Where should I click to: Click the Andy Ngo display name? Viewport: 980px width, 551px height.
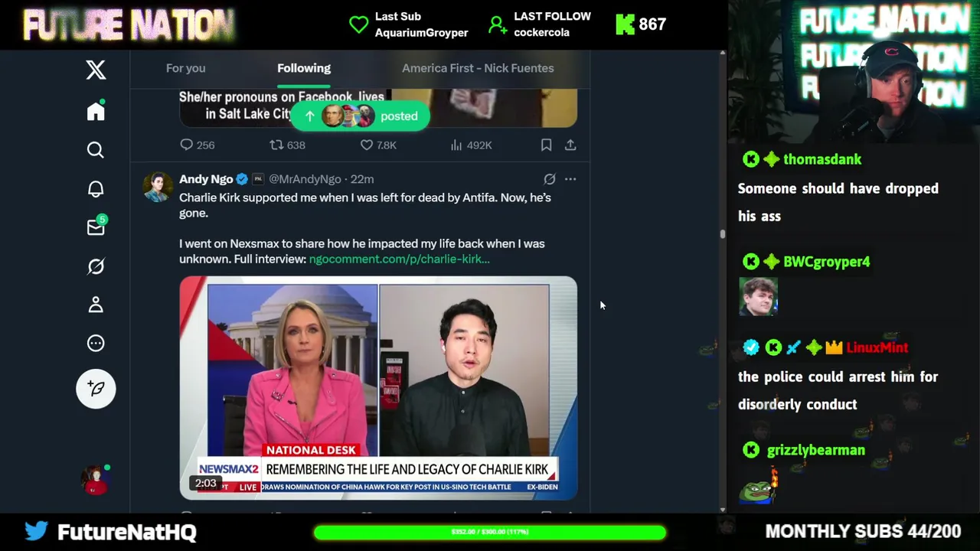[x=206, y=179]
